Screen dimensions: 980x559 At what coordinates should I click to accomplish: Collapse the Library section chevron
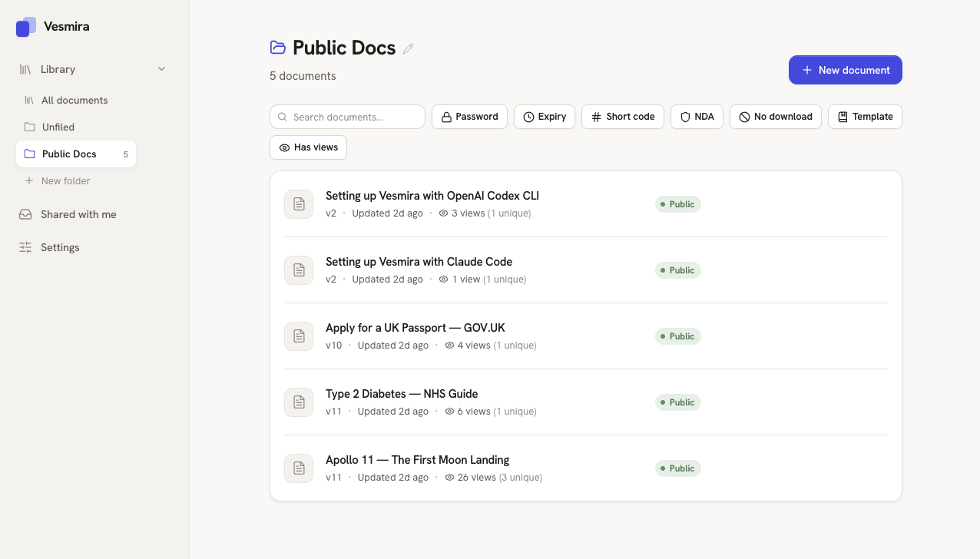coord(161,69)
